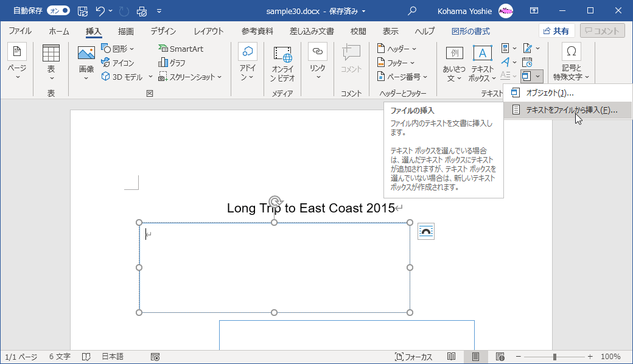Viewport: 633px width, 364px height.
Task: Select テキストをファイルから挿入 menu entry
Action: (x=566, y=110)
